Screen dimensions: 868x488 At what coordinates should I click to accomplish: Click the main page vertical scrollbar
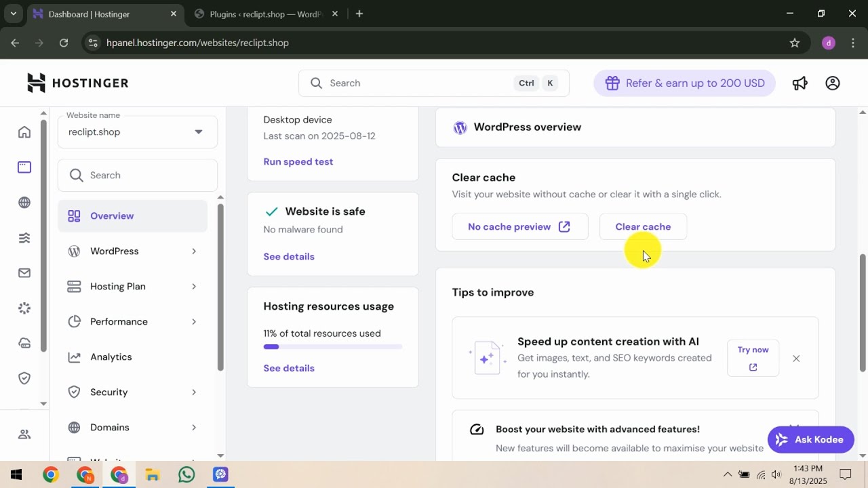[863, 313]
